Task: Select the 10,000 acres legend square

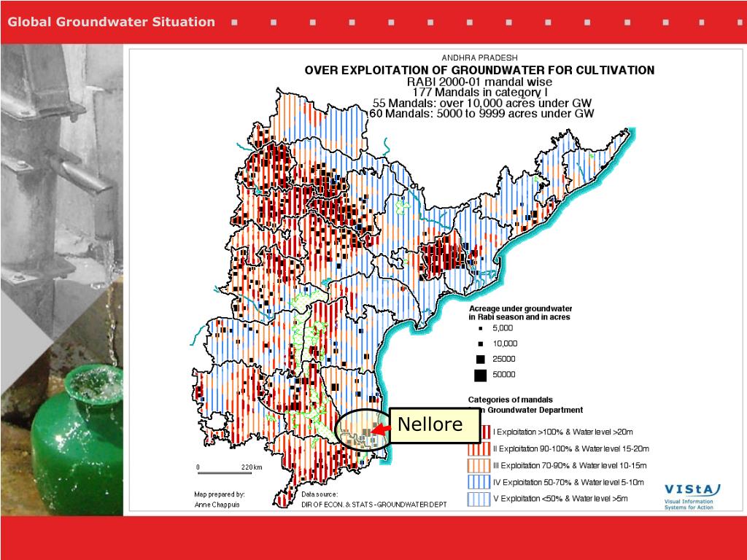Action: (x=481, y=344)
